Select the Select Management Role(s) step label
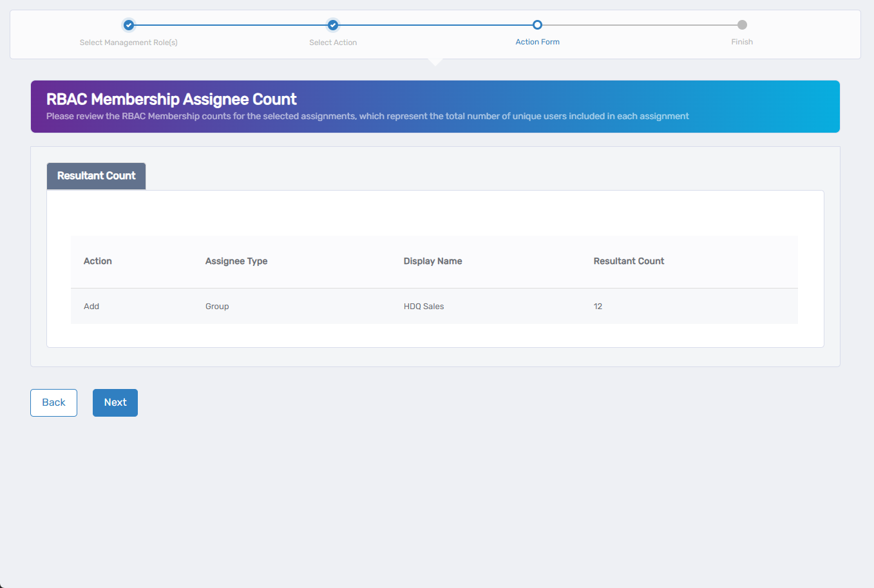Image resolution: width=874 pixels, height=588 pixels. 128,41
